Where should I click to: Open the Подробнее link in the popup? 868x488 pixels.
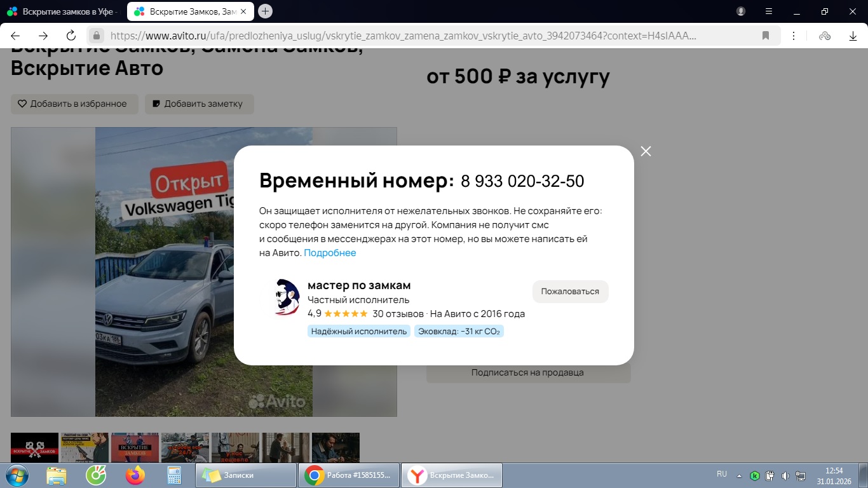(330, 253)
